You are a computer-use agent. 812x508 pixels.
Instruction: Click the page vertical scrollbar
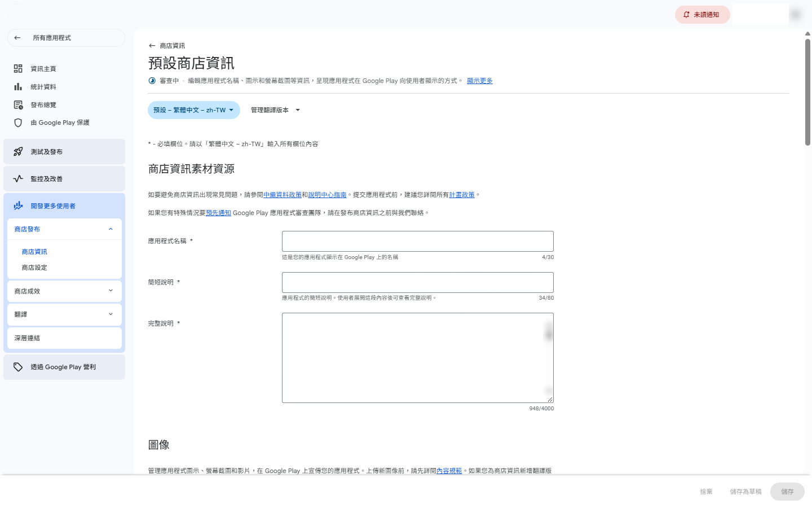coord(807,92)
